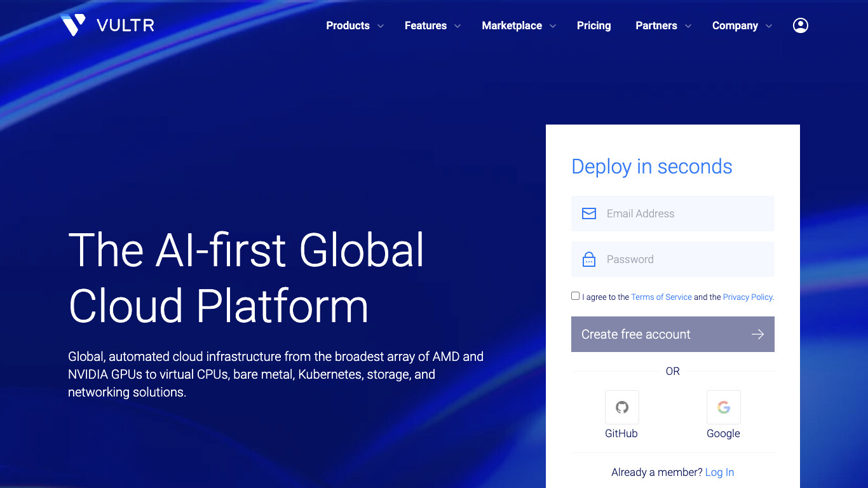Expand the Partners dropdown chevron
The height and width of the screenshot is (488, 868).
point(688,26)
